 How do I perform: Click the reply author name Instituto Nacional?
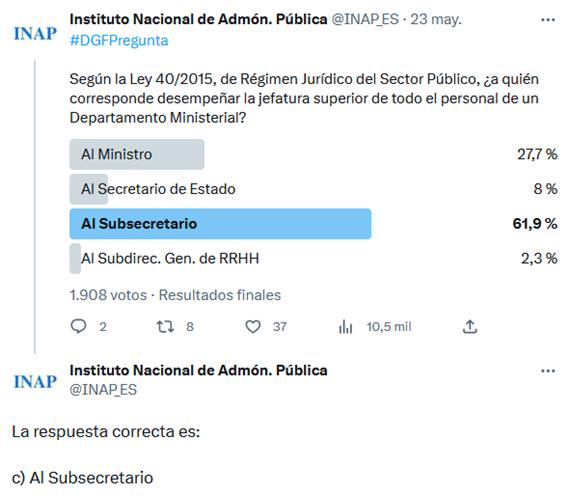[198, 370]
